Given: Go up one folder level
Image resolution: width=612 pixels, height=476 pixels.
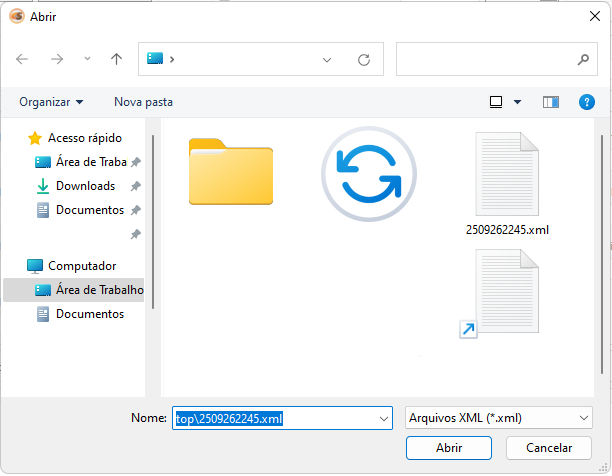Looking at the screenshot, I should pyautogui.click(x=116, y=60).
